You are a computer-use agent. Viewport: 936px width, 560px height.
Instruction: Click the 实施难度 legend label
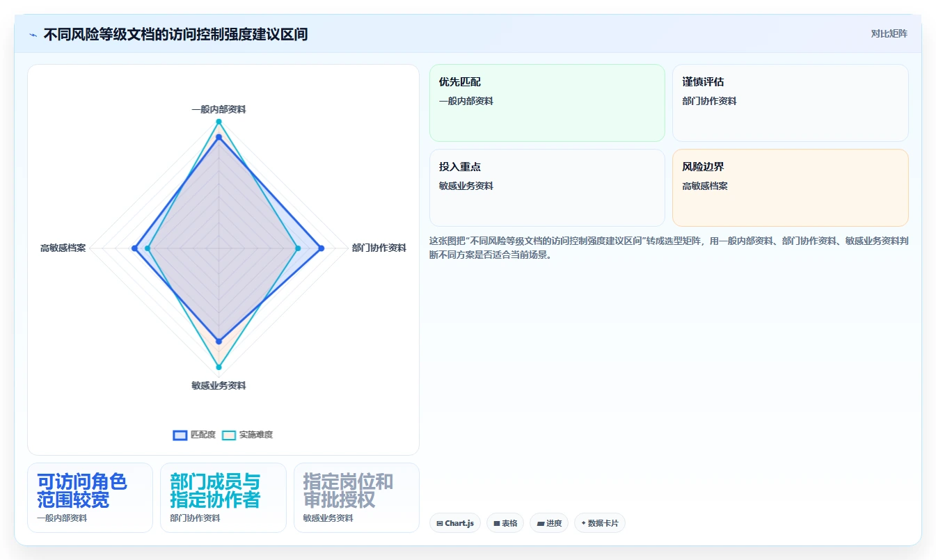tap(256, 435)
